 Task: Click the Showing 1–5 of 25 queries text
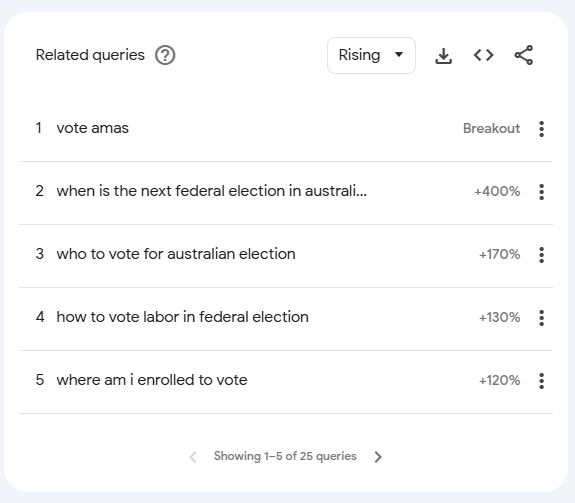[x=285, y=456]
